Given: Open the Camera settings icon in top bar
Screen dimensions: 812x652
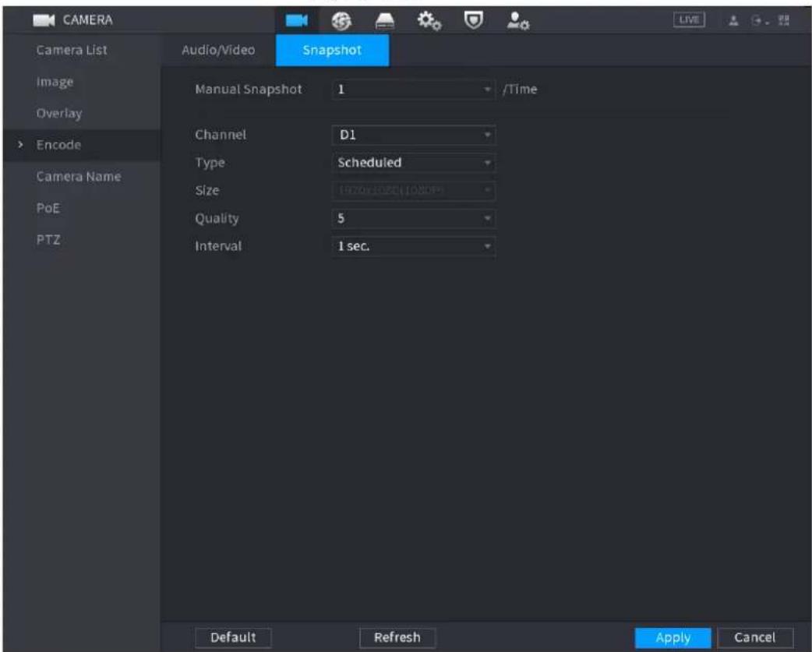Looking at the screenshot, I should point(297,20).
